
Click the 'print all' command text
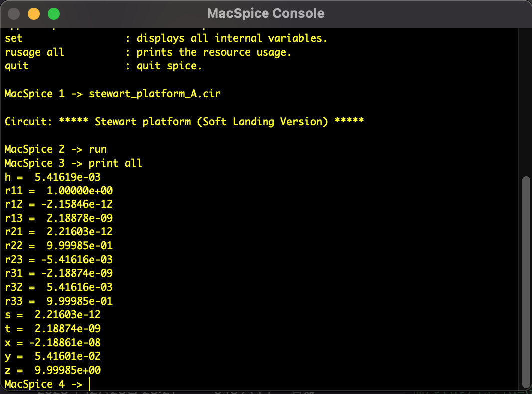[x=115, y=163]
